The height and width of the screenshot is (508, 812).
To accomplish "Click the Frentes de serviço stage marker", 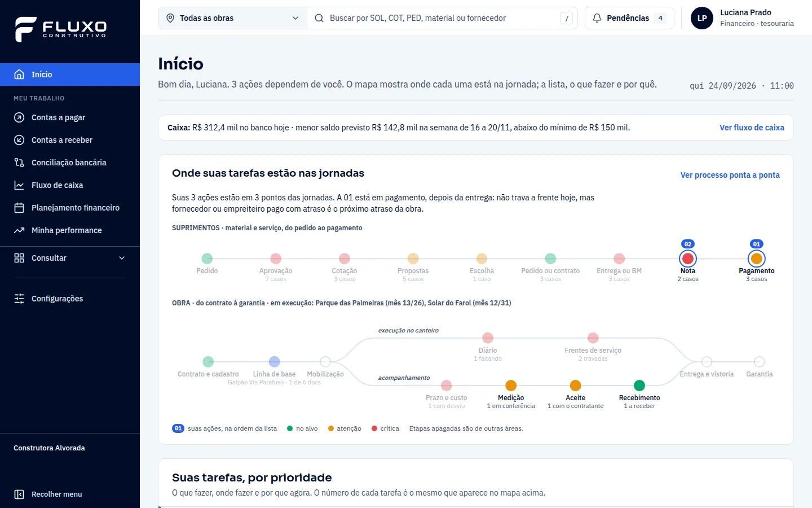I will [593, 338].
